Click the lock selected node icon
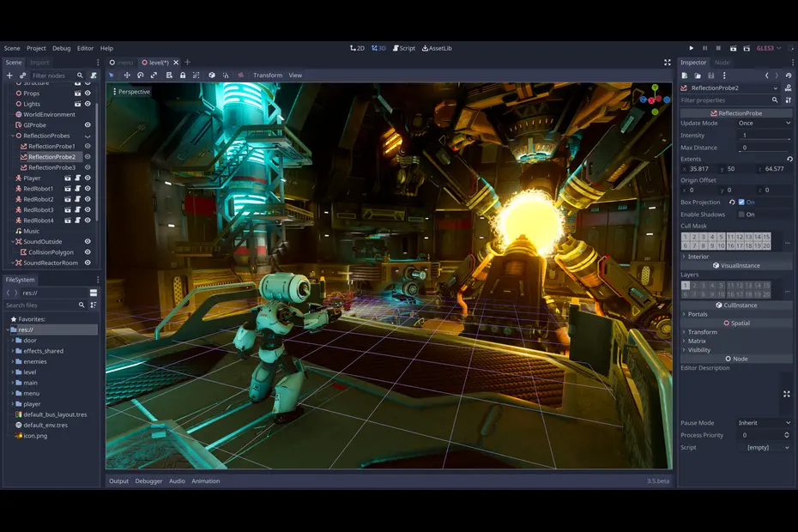 (183, 76)
